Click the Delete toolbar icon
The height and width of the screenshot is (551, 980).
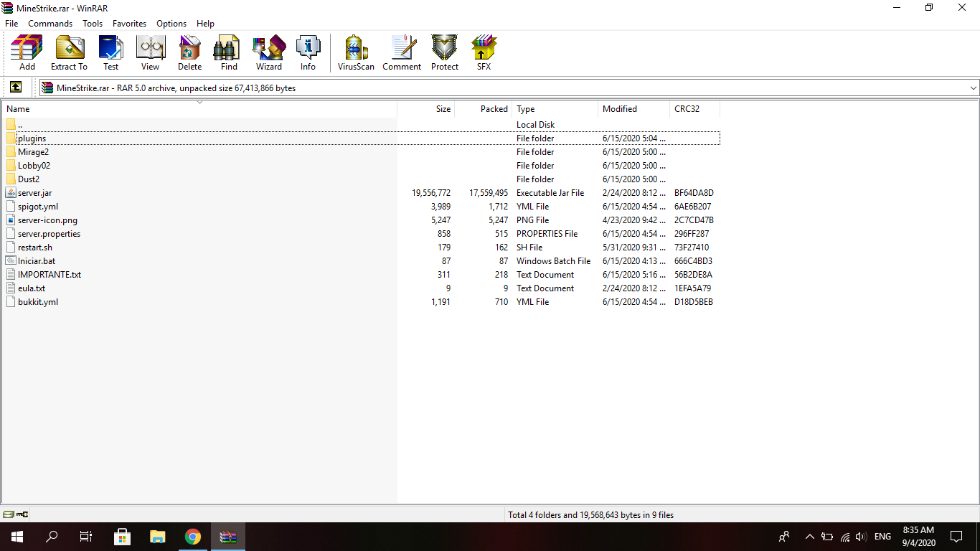click(189, 53)
